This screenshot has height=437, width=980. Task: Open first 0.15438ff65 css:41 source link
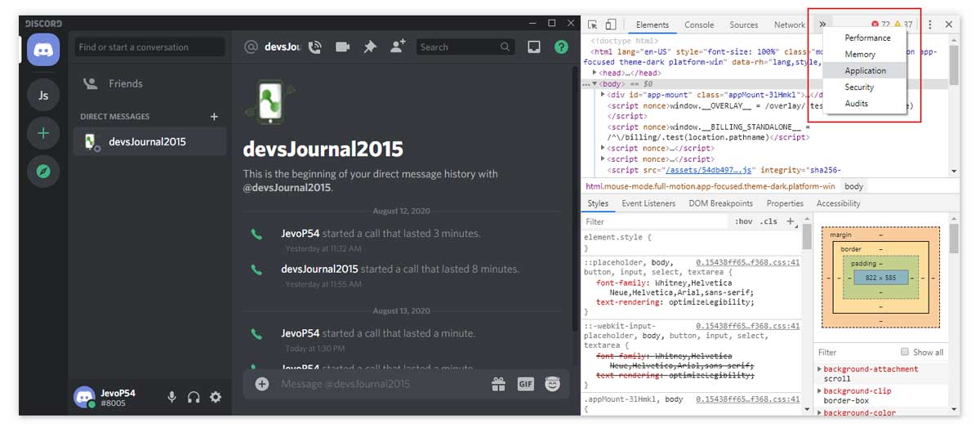coord(747,262)
